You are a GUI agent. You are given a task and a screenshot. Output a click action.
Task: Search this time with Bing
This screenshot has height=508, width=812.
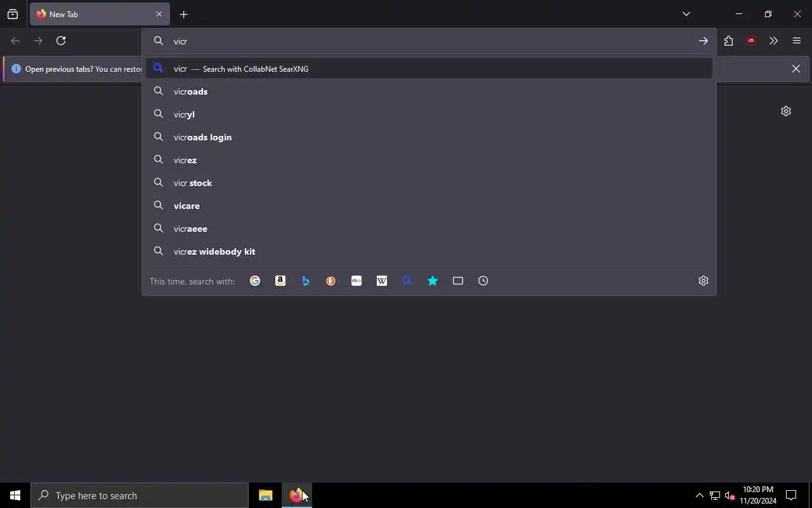pyautogui.click(x=306, y=281)
